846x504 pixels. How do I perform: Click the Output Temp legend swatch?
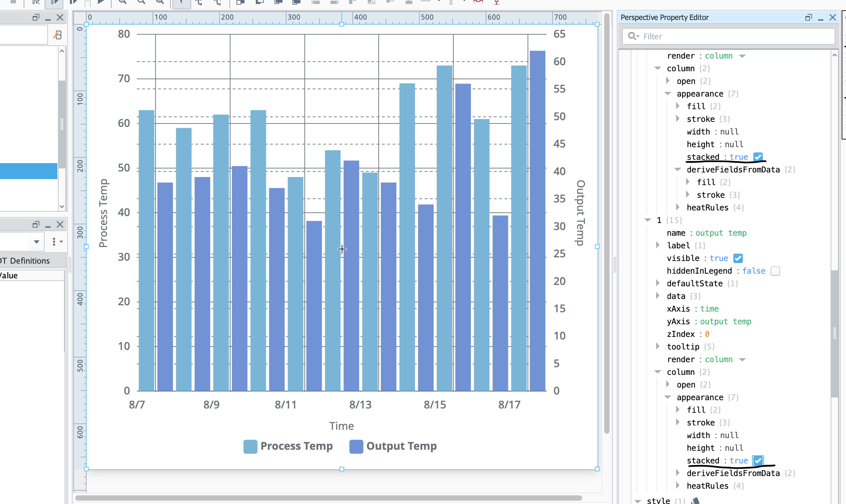pos(356,446)
